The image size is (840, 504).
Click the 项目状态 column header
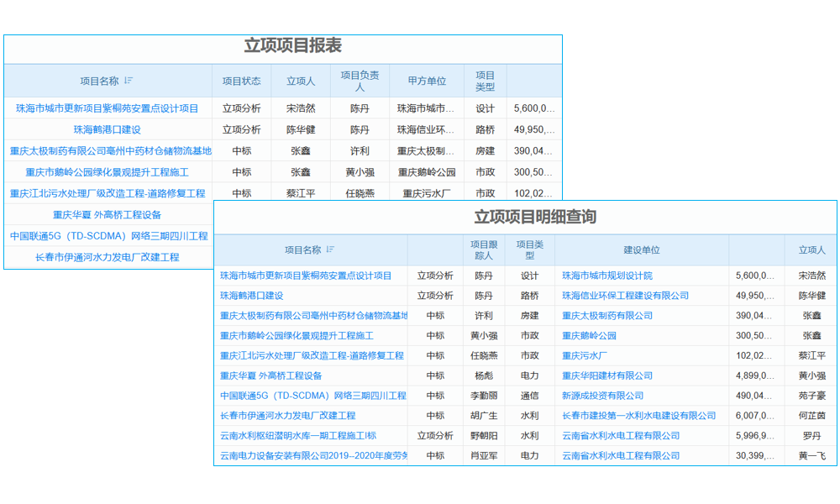click(242, 80)
